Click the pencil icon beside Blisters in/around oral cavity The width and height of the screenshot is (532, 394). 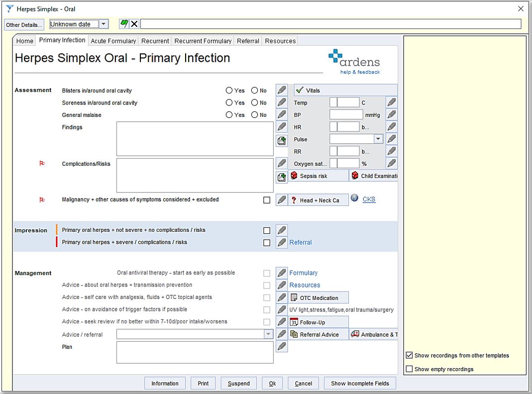coord(282,90)
